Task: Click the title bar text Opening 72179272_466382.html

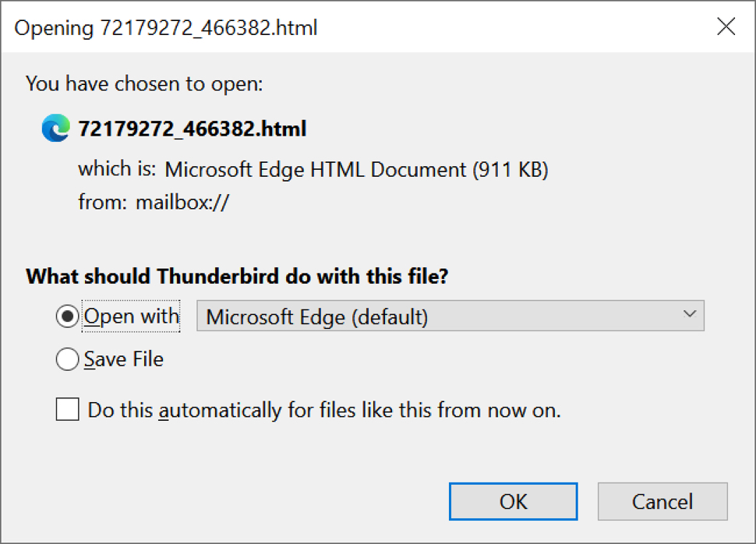Action: tap(166, 27)
